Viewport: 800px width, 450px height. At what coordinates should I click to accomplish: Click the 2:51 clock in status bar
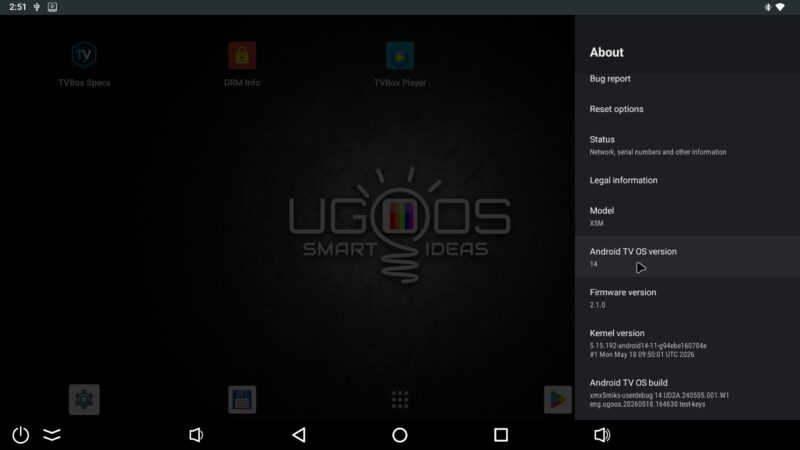point(18,7)
